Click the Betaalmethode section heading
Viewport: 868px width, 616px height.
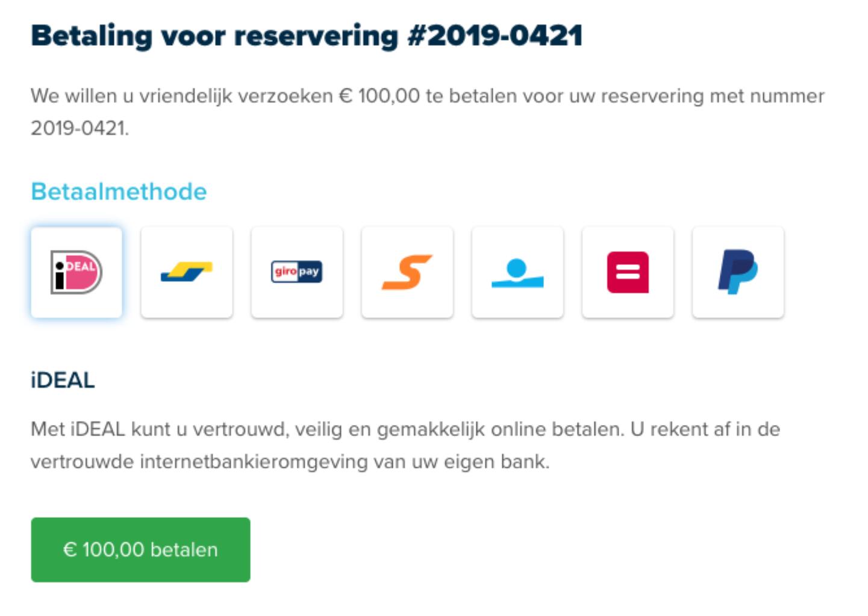(119, 191)
